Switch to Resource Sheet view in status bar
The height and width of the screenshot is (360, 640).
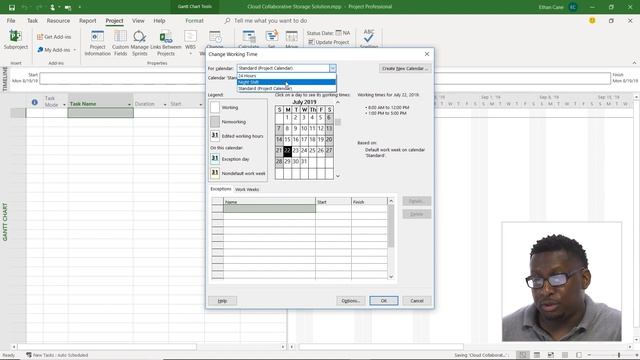coord(565,355)
